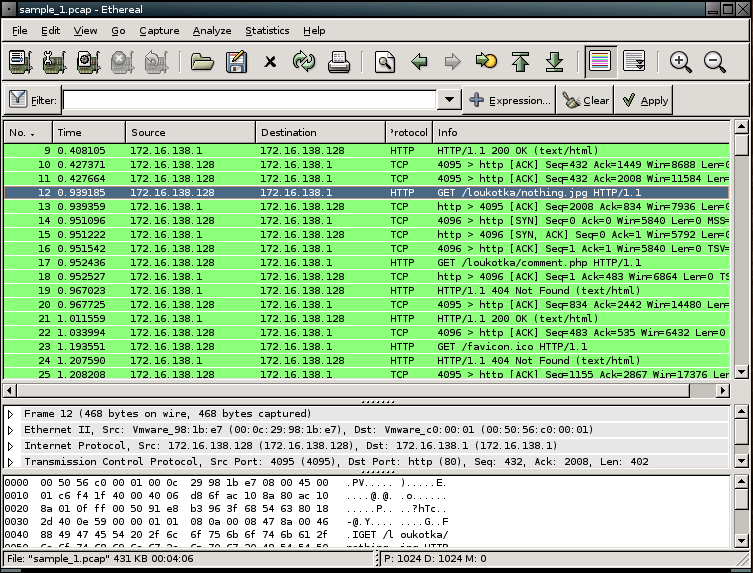Sort by the Time column header

(89, 133)
